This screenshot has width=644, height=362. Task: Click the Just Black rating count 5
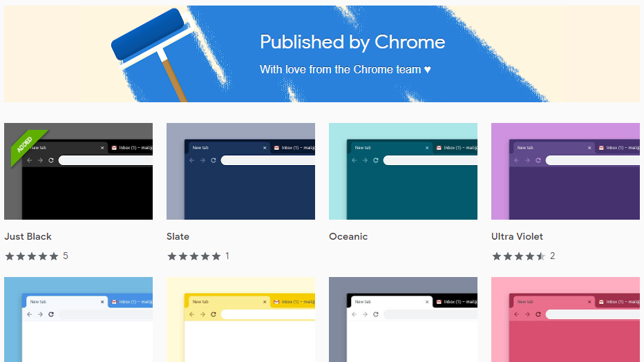66,256
